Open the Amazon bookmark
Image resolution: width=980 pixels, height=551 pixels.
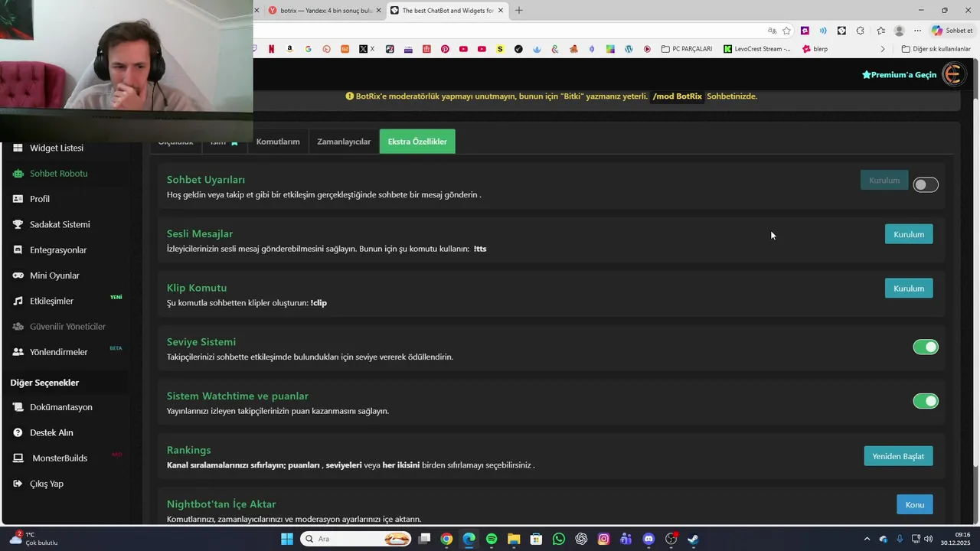pos(289,49)
